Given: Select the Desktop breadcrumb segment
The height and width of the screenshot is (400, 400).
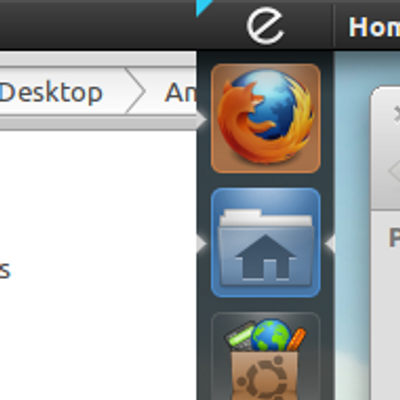Looking at the screenshot, I should tap(51, 93).
